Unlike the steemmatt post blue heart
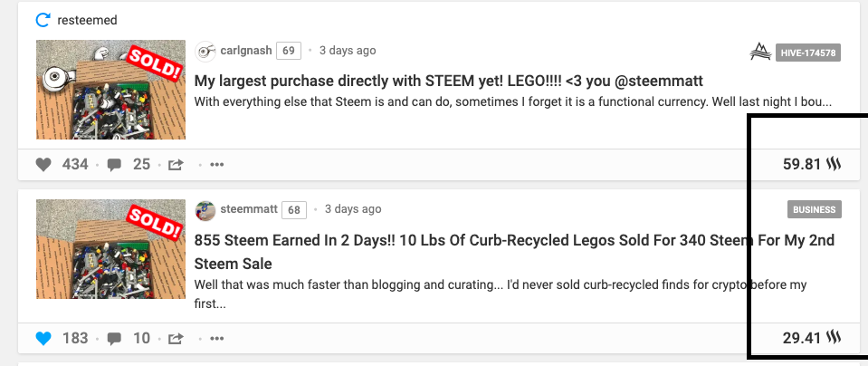Viewport: 868px width, 366px height. [x=43, y=339]
